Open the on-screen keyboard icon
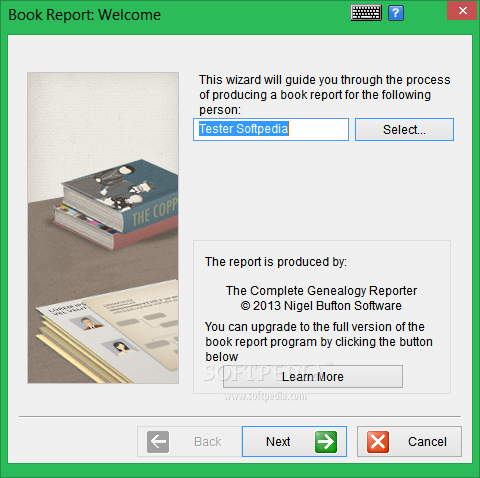The height and width of the screenshot is (478, 480). (x=366, y=13)
